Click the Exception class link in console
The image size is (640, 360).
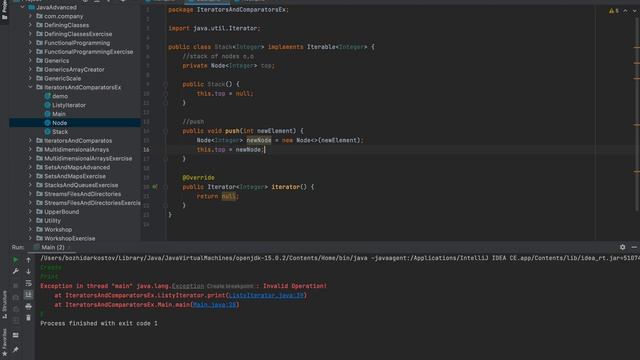pos(188,286)
